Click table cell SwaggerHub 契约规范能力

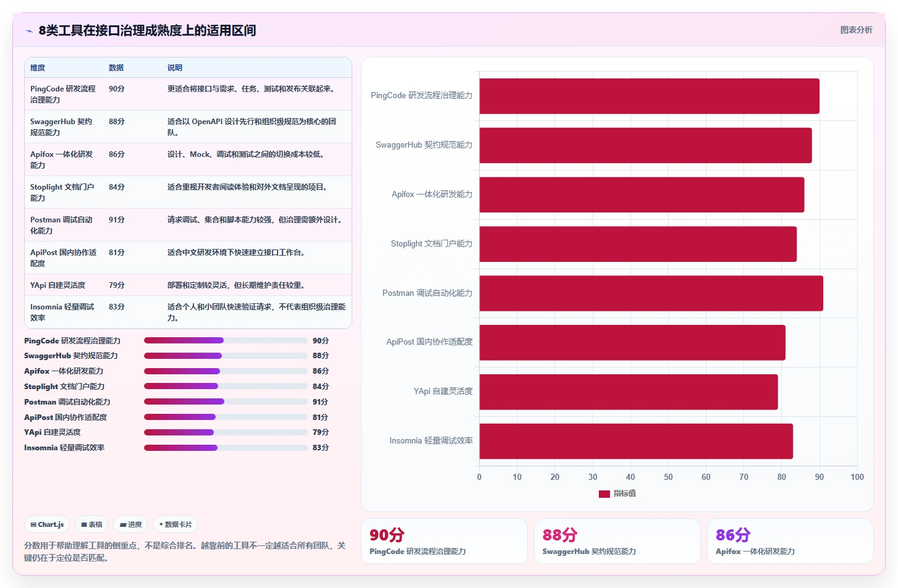pyautogui.click(x=64, y=127)
